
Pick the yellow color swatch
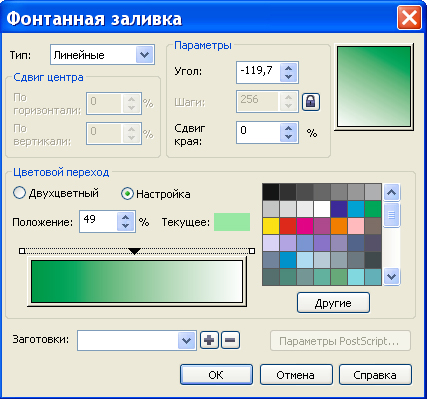click(x=271, y=226)
